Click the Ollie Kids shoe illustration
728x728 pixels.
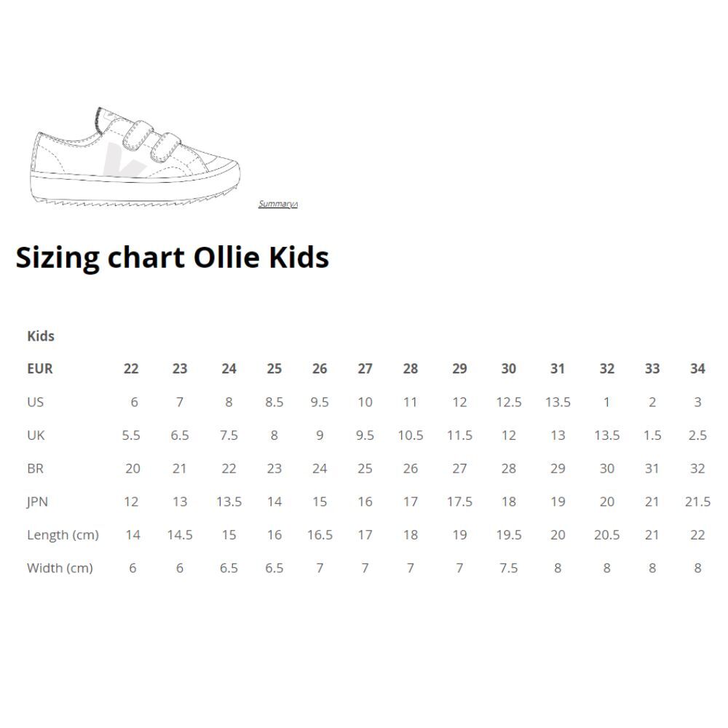point(135,157)
